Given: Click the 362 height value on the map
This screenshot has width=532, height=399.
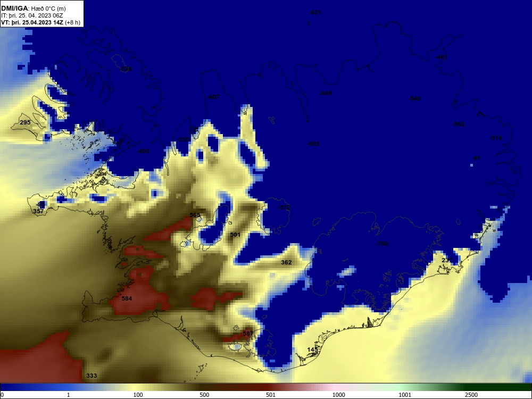Looking at the screenshot, I should [x=286, y=262].
